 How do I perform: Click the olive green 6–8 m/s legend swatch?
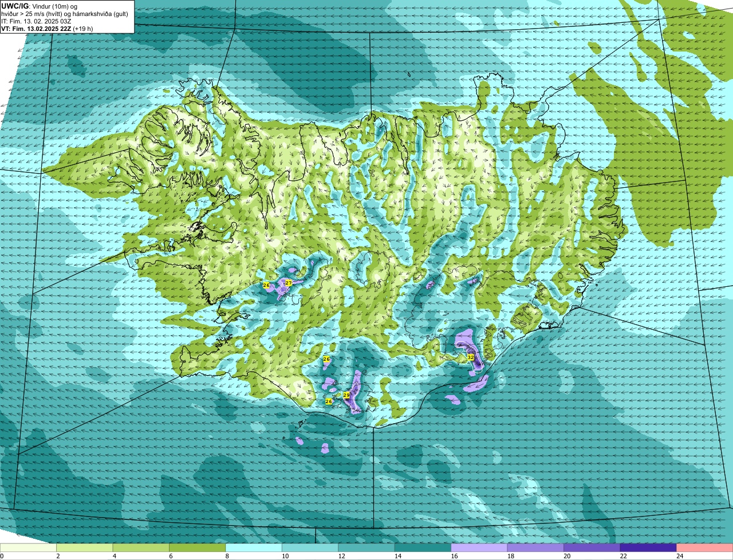[198, 547]
